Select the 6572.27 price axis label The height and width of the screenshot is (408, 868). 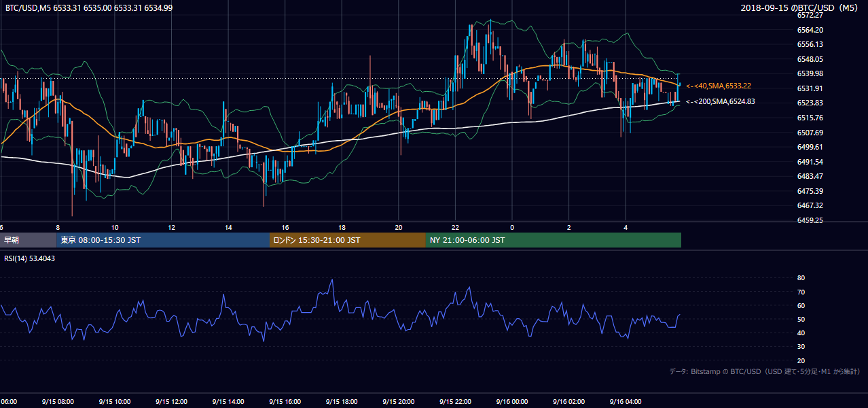click(810, 15)
